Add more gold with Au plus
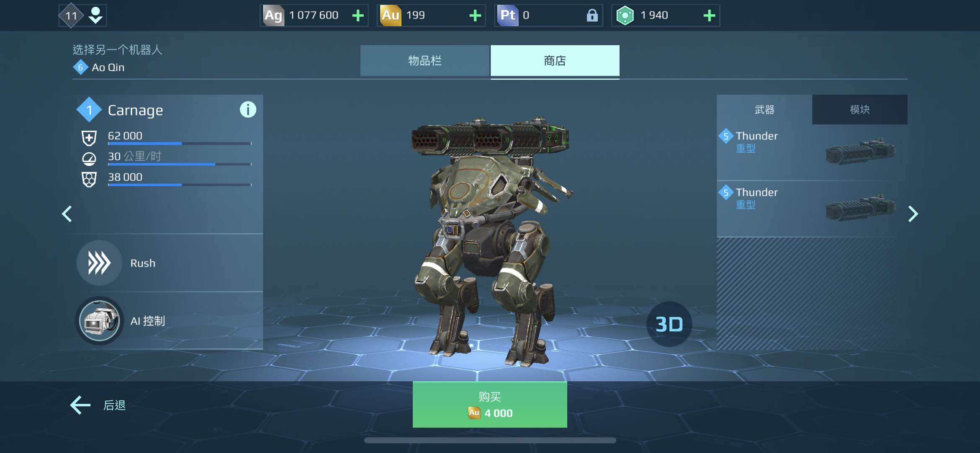 (475, 16)
